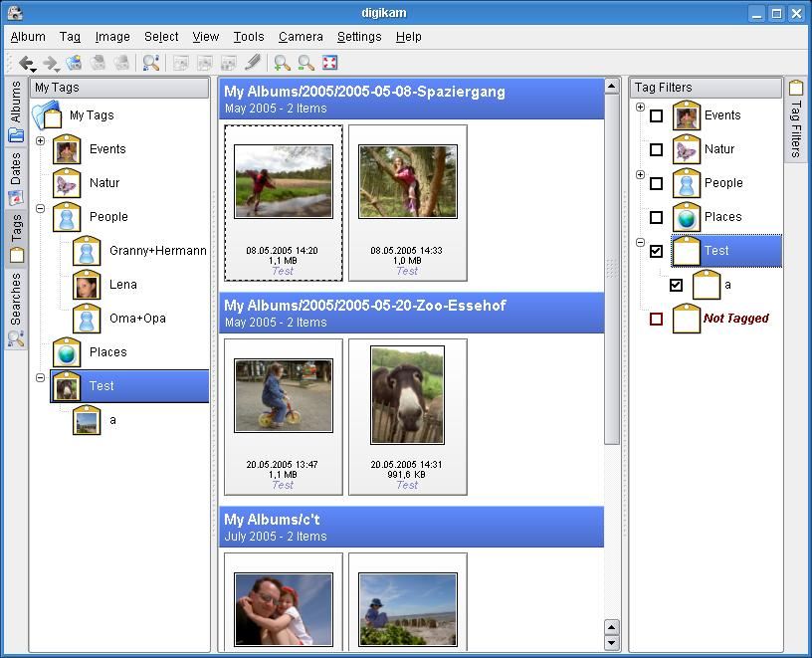
Task: Open the Tag menu
Action: [x=70, y=37]
